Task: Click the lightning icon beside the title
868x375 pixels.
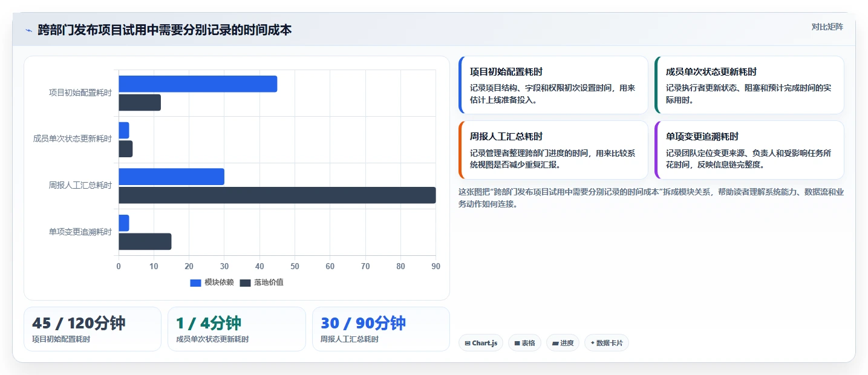Action: pos(28,30)
